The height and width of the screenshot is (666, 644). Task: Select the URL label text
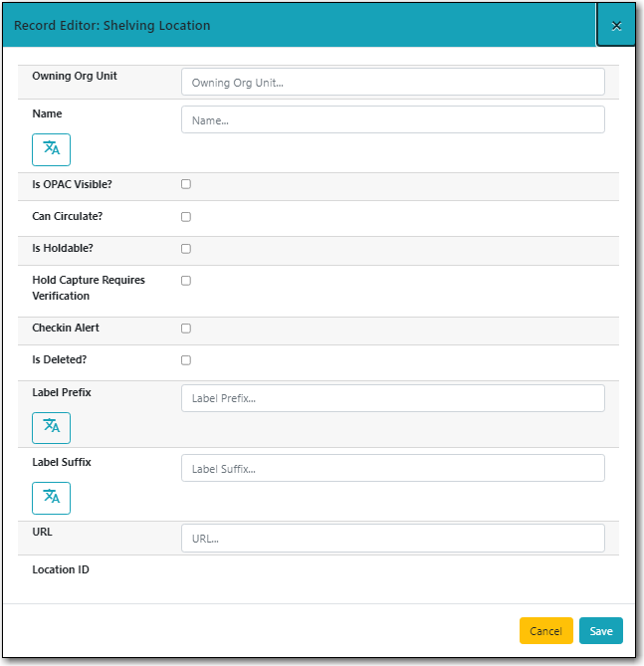coord(42,532)
